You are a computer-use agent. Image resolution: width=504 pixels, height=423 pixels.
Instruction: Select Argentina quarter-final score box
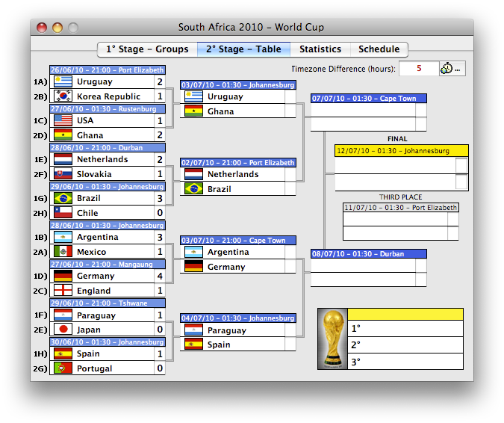(x=290, y=252)
